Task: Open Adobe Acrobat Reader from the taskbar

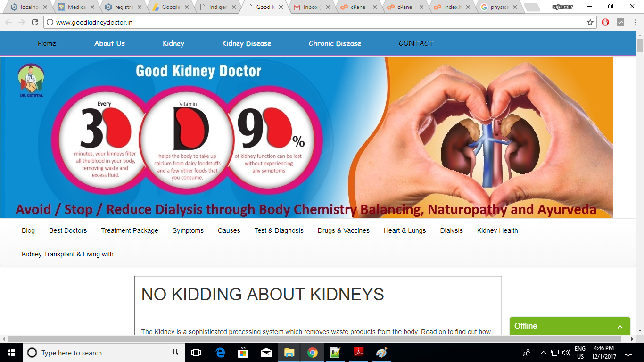Action: (x=358, y=353)
